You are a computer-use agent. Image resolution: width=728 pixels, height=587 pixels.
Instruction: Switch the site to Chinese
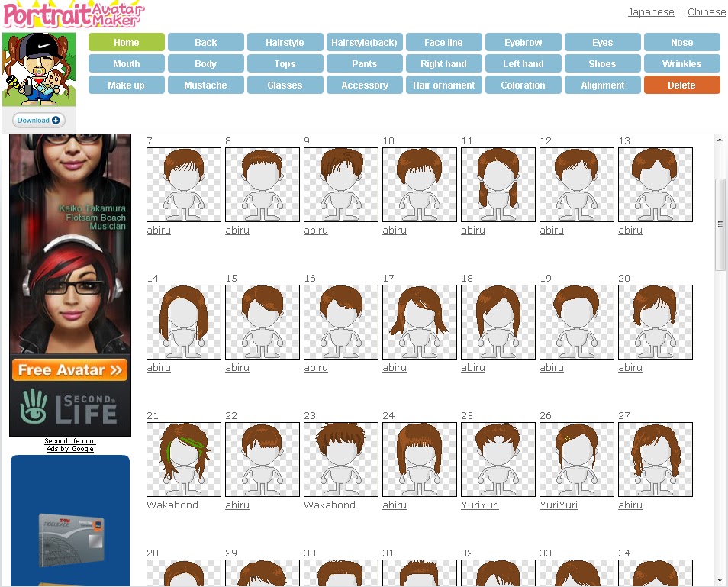coord(706,11)
